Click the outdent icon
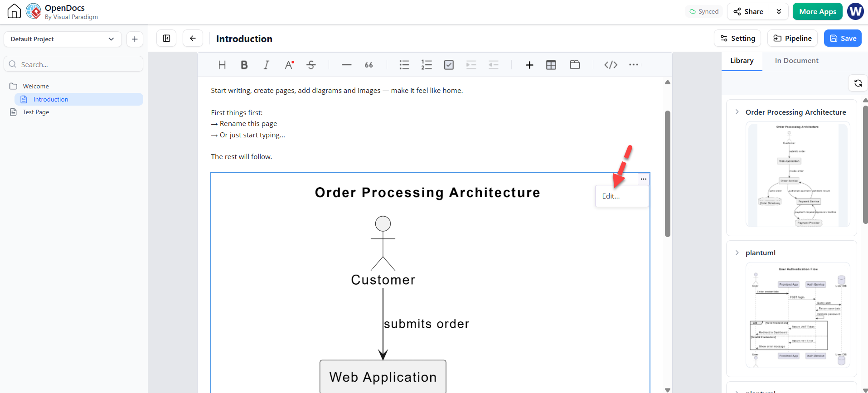 point(494,65)
